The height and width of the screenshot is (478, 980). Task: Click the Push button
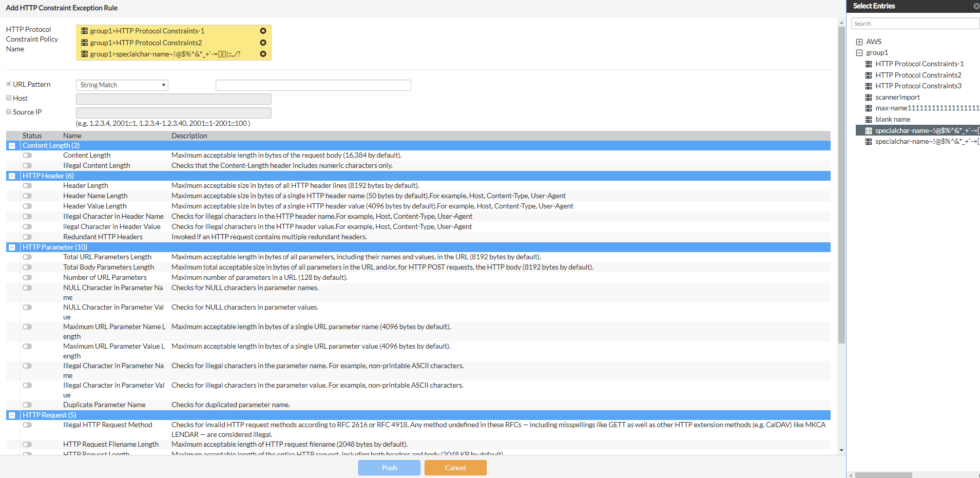[x=389, y=467]
